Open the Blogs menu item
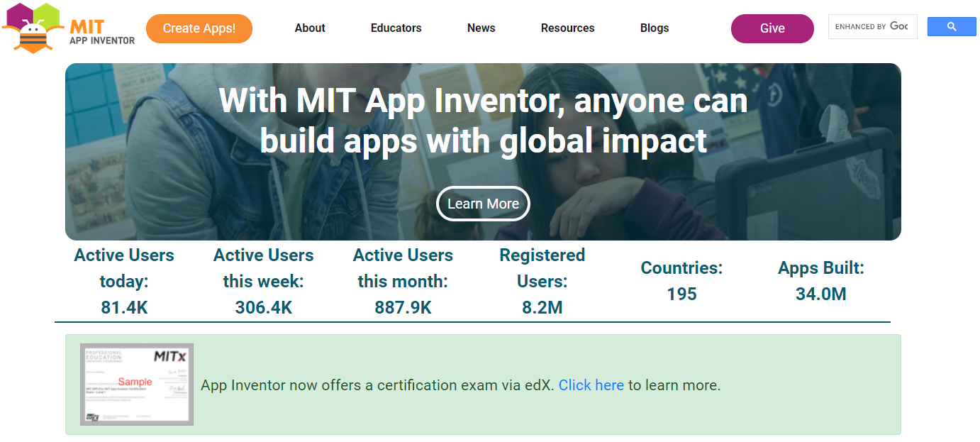 tap(655, 28)
